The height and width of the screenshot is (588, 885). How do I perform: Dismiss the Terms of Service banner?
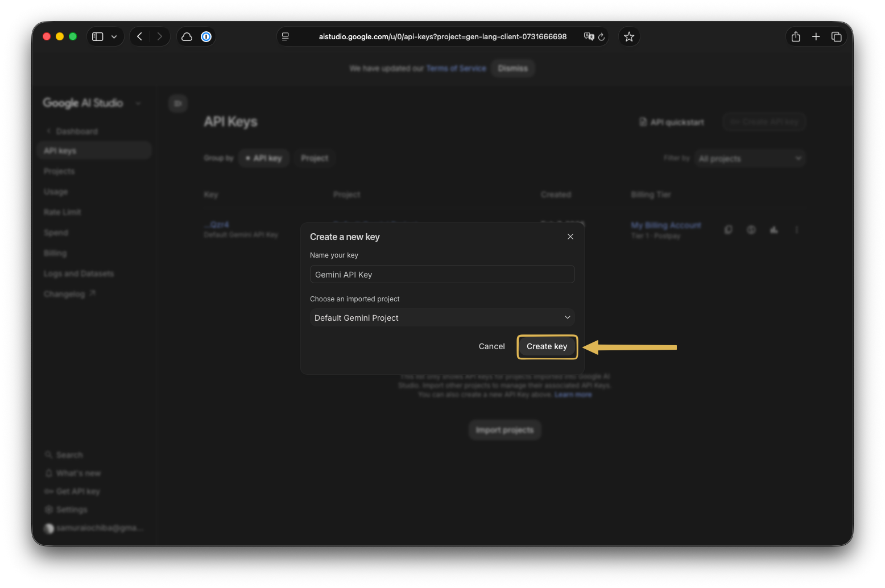click(x=513, y=68)
